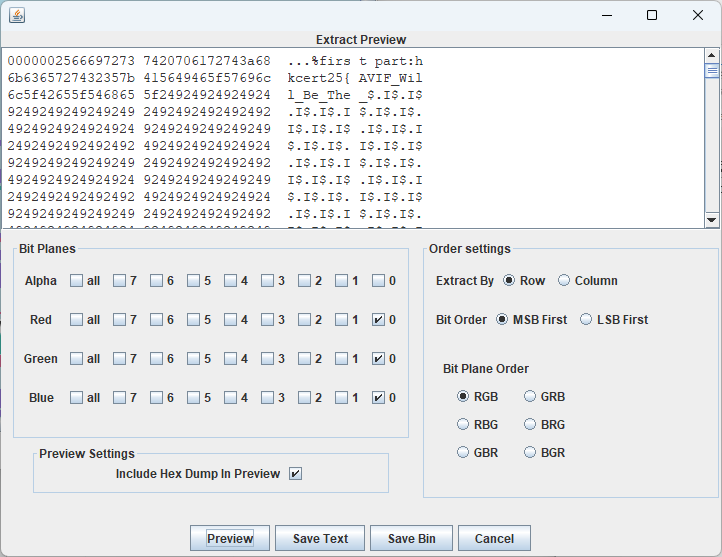Select Extract By Column option
The width and height of the screenshot is (722, 557).
coord(564,280)
